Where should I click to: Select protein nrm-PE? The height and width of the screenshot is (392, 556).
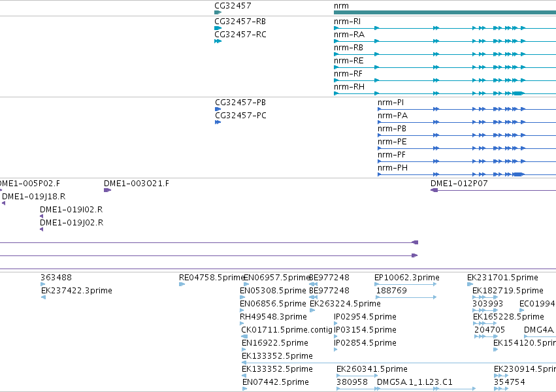392,142
